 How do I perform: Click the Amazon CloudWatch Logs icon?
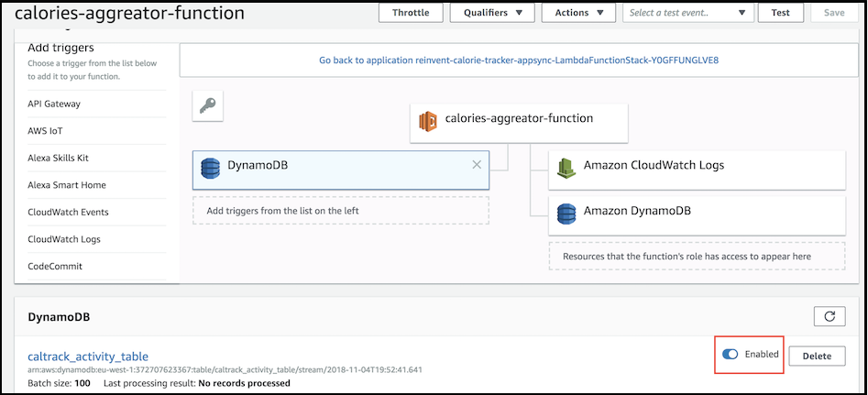566,167
